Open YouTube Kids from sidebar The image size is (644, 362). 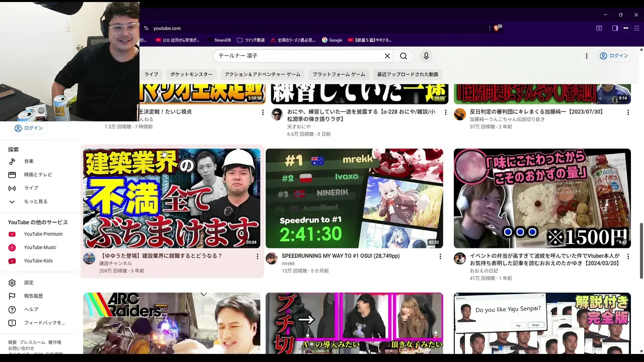[x=39, y=261]
